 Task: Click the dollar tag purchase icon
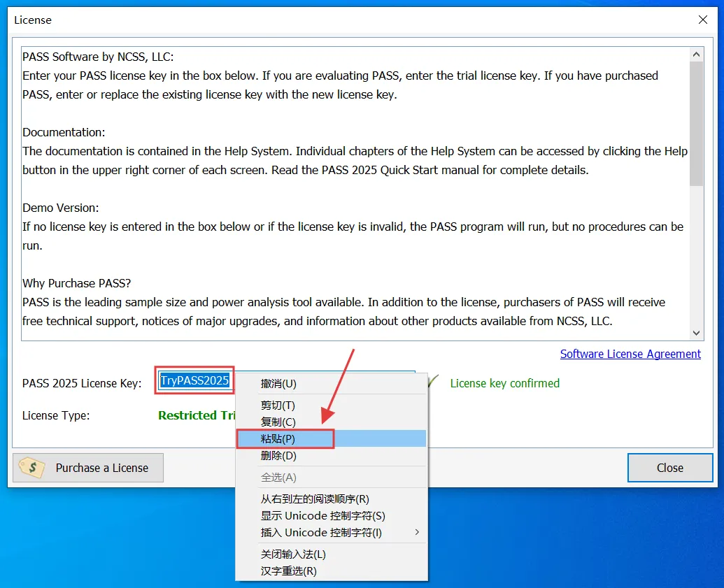tap(32, 468)
